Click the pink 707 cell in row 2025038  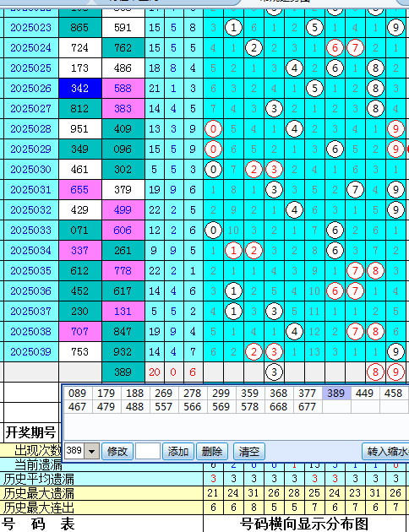79,332
